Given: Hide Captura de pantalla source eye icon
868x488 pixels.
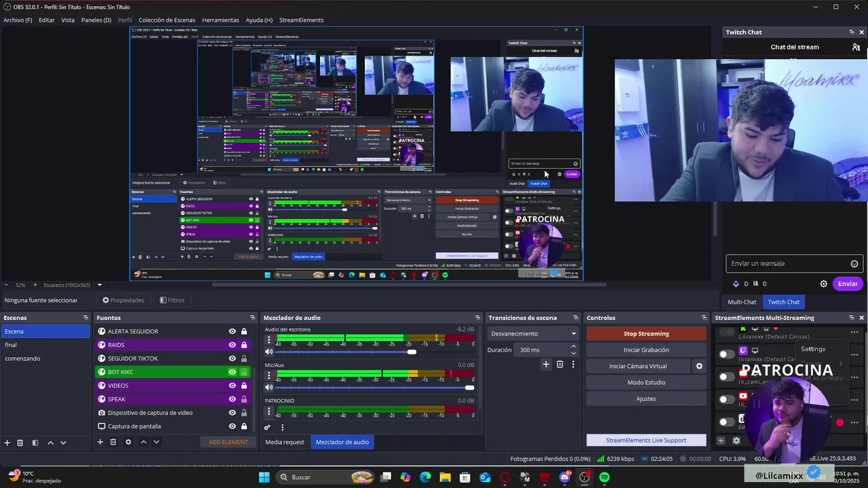Looking at the screenshot, I should (x=232, y=426).
